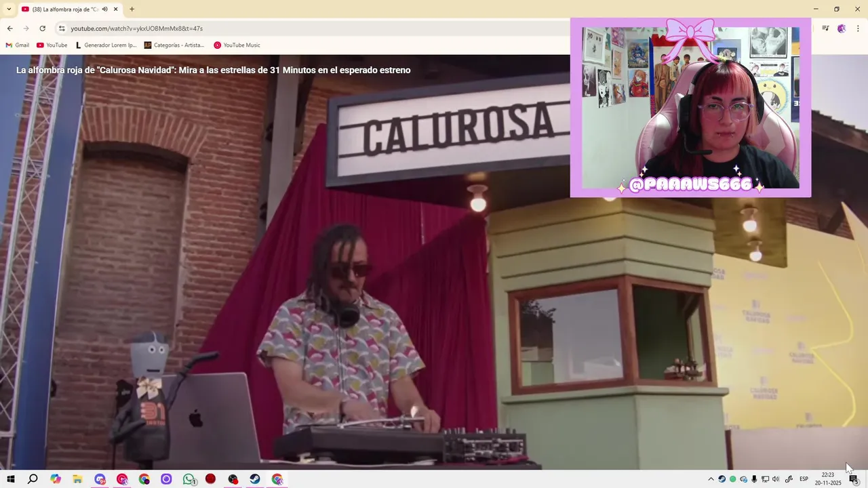
Task: Click the pen/link tray icon
Action: (x=789, y=479)
